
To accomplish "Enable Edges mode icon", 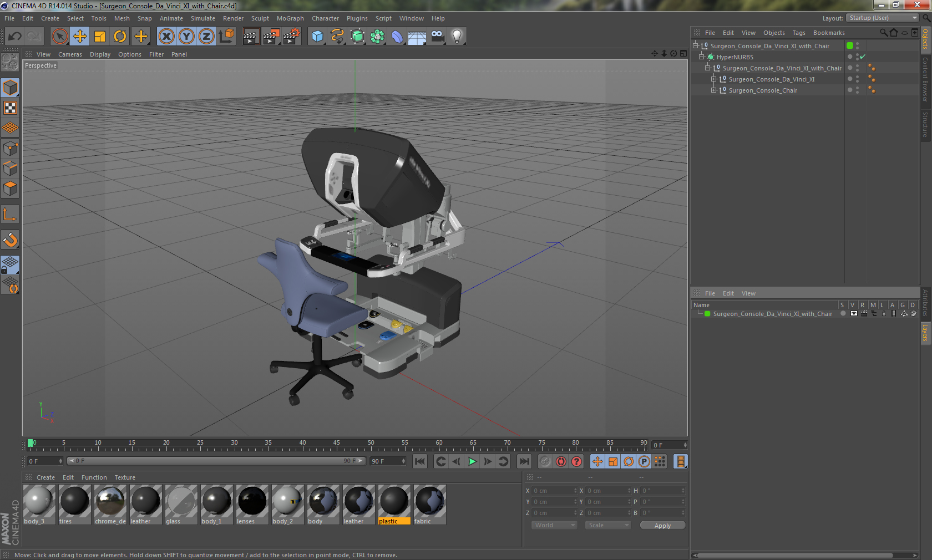I will (x=10, y=168).
